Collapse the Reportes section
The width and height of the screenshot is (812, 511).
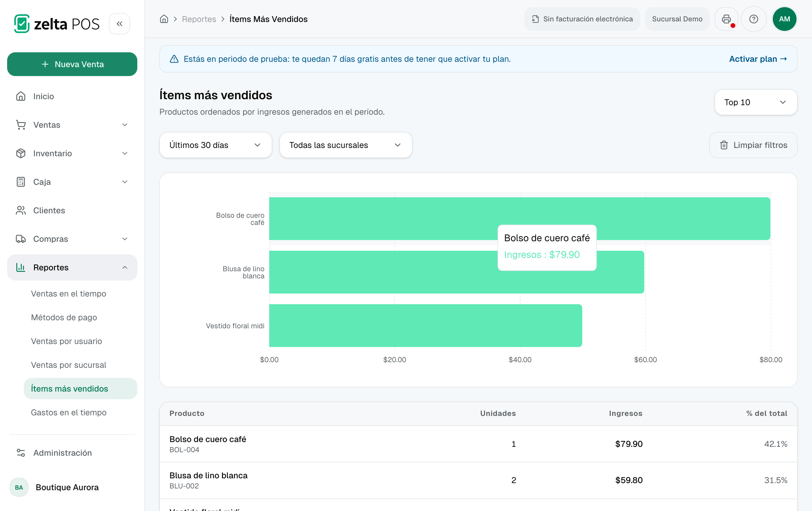point(72,267)
